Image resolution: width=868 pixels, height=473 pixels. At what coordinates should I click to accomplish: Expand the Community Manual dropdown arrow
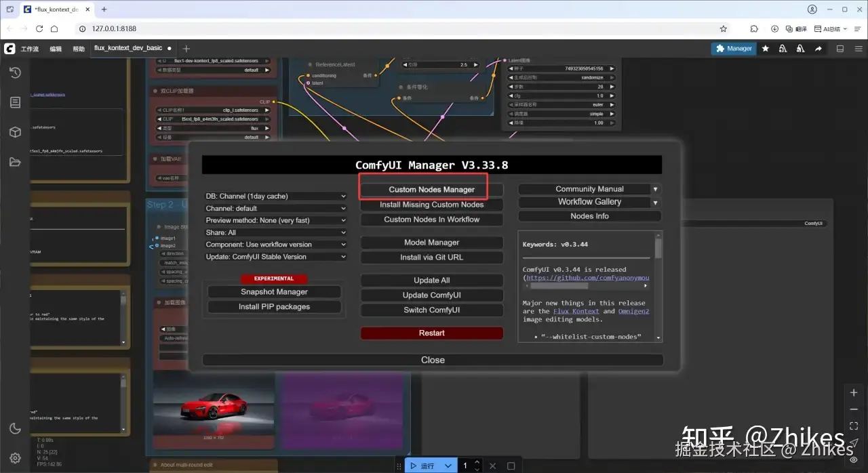coord(655,189)
